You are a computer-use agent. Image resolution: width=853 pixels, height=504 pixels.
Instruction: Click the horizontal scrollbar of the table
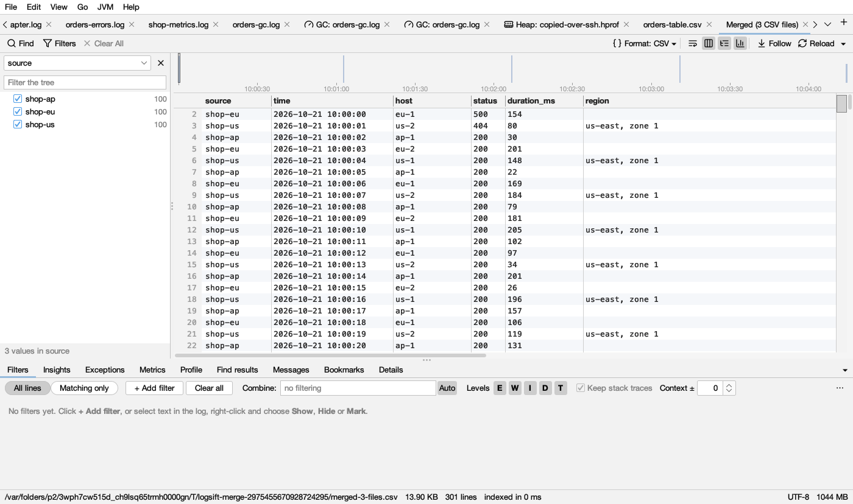point(330,355)
